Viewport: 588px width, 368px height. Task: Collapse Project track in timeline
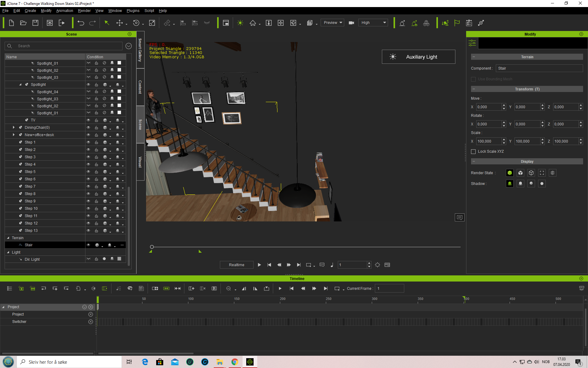(x=3, y=307)
